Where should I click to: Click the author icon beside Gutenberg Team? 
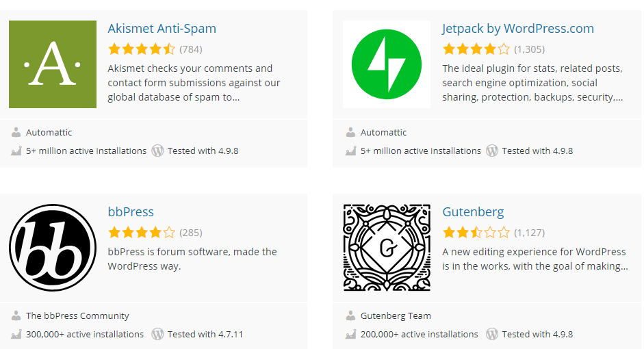[x=350, y=315]
